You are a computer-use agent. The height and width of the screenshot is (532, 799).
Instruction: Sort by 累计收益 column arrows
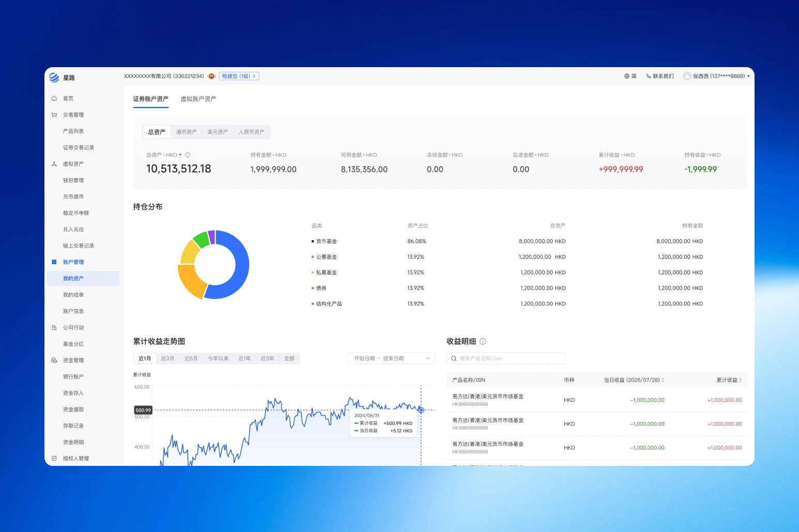(x=741, y=380)
